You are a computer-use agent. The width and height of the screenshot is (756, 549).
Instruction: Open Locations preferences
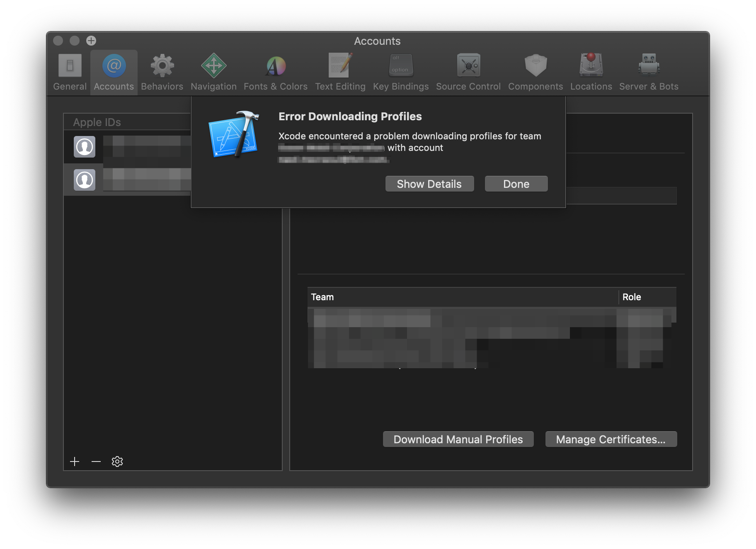click(591, 72)
